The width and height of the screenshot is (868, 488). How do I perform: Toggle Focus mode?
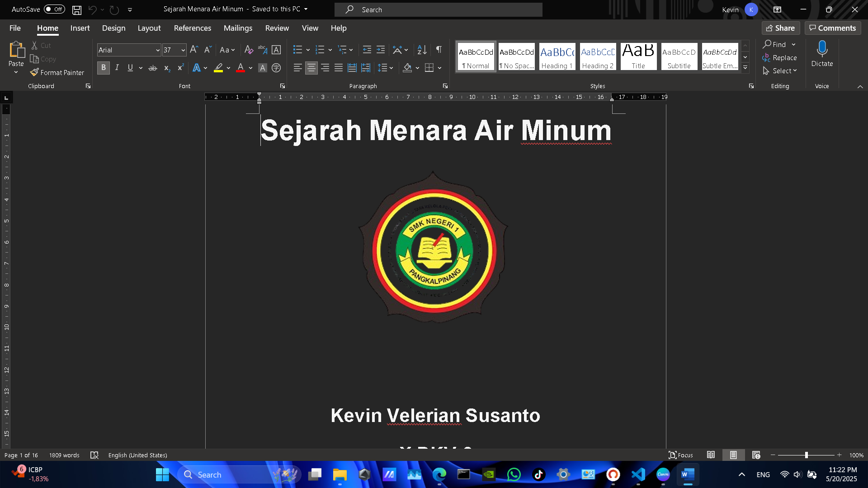click(x=681, y=455)
